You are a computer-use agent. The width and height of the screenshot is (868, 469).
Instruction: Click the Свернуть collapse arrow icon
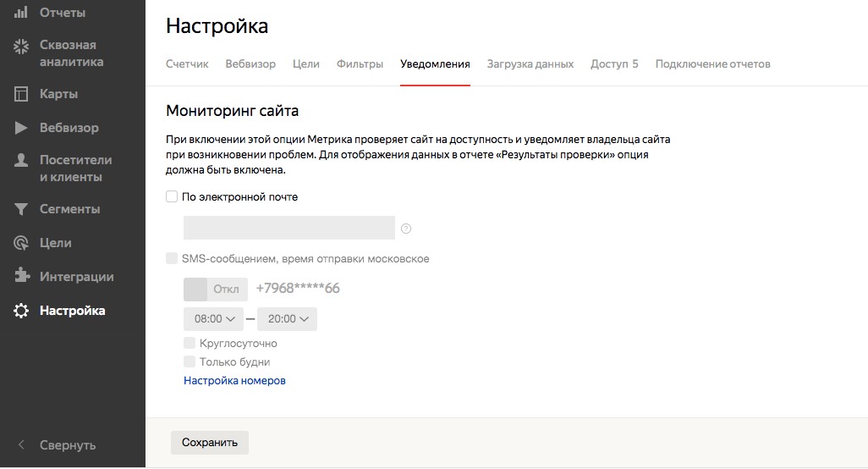tap(21, 444)
